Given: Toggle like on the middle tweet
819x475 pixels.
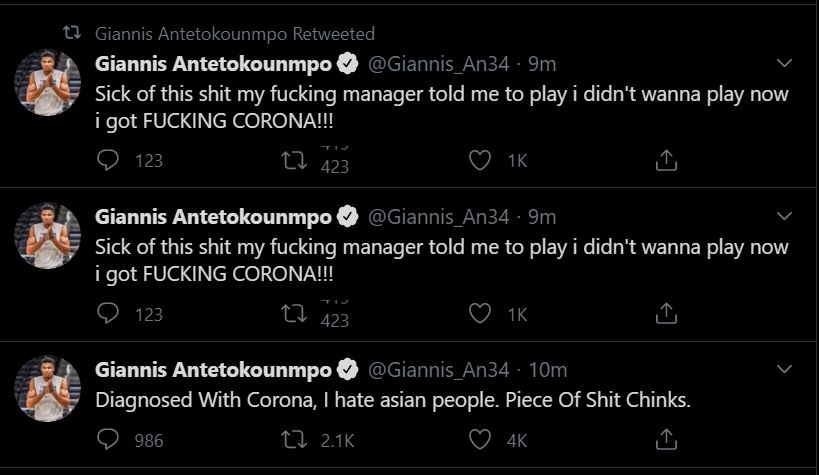Looking at the screenshot, I should [x=482, y=313].
